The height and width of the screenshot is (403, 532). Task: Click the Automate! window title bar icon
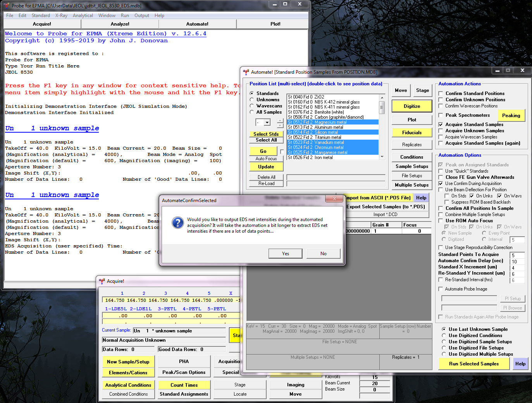pos(246,72)
